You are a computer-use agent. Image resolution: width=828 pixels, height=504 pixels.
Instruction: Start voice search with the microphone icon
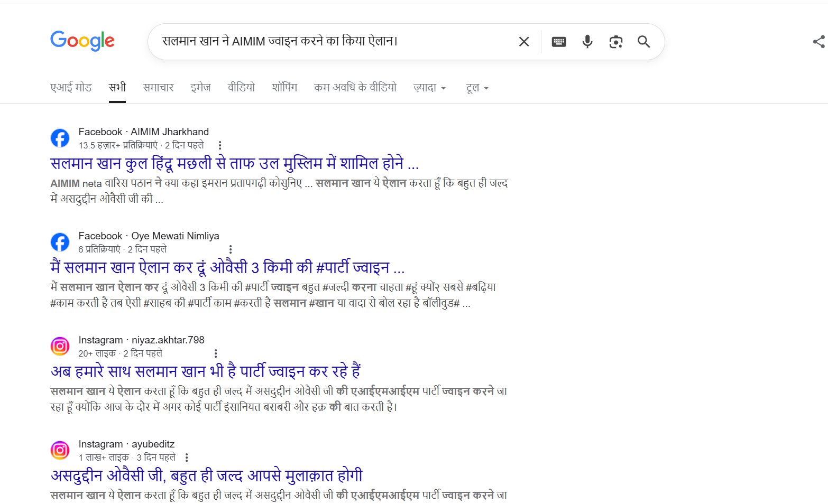587,42
